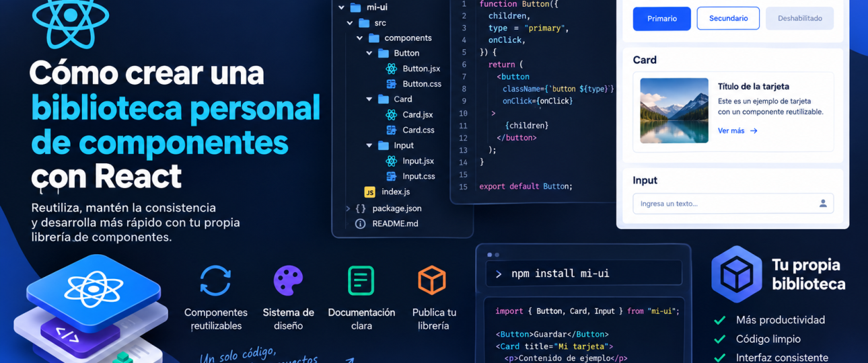The height and width of the screenshot is (363, 868).
Task: Select the index.js file name
Action: (396, 192)
